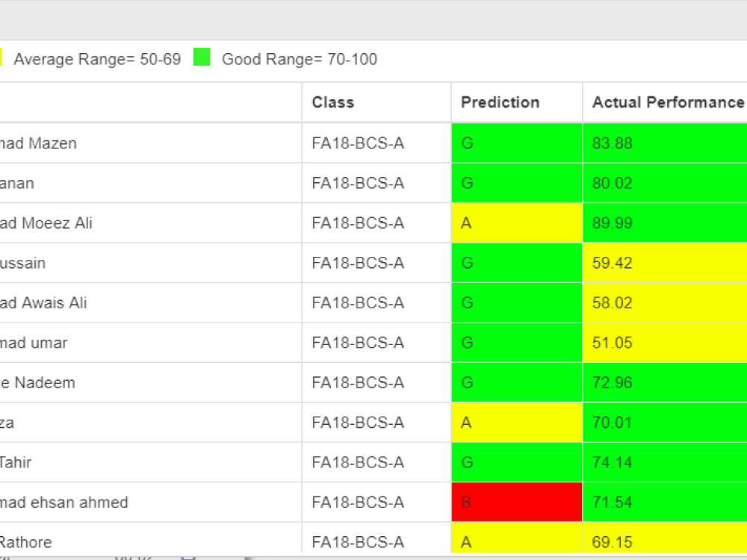
Task: Click the Actual Performance column header
Action: (x=665, y=102)
